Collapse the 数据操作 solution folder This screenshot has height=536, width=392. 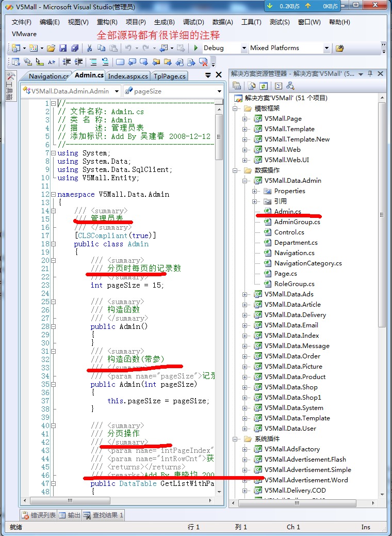[x=235, y=170]
